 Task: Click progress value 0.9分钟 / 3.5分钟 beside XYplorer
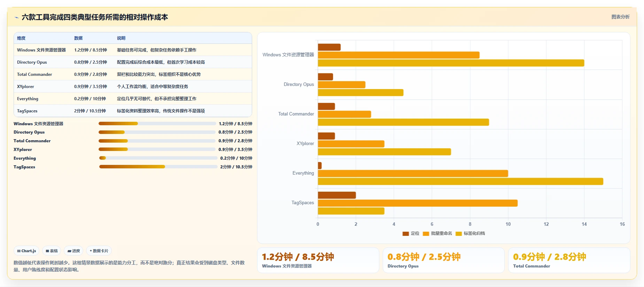tap(235, 150)
